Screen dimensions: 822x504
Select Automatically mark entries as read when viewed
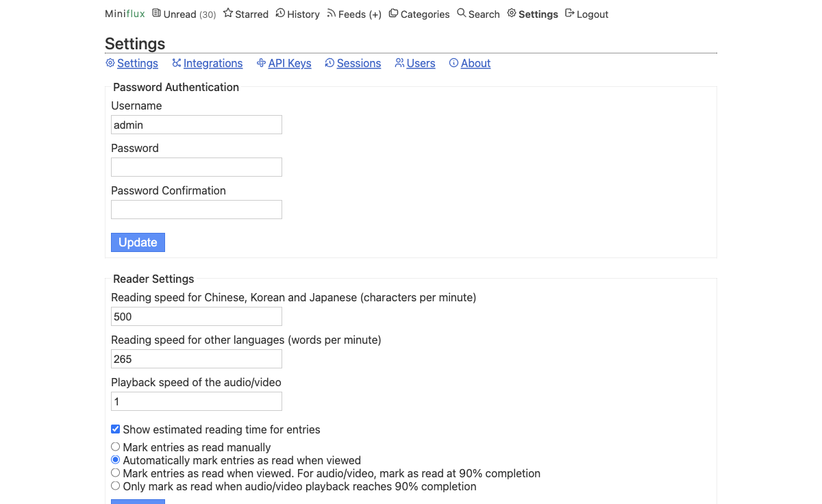point(116,459)
